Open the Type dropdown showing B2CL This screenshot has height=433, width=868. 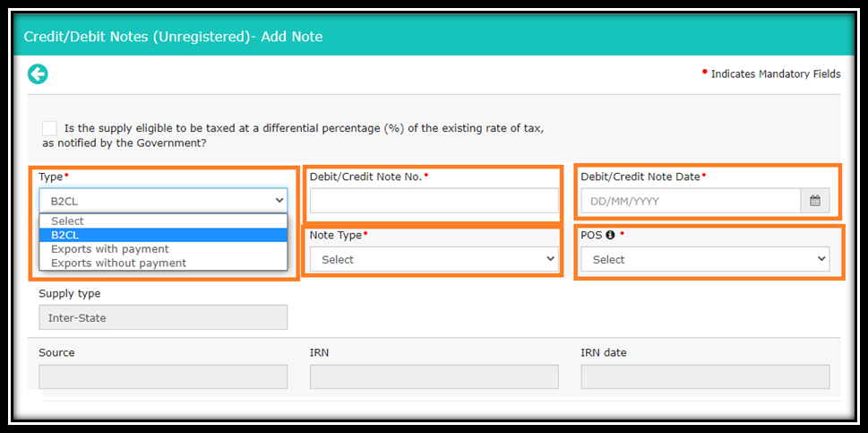163,201
